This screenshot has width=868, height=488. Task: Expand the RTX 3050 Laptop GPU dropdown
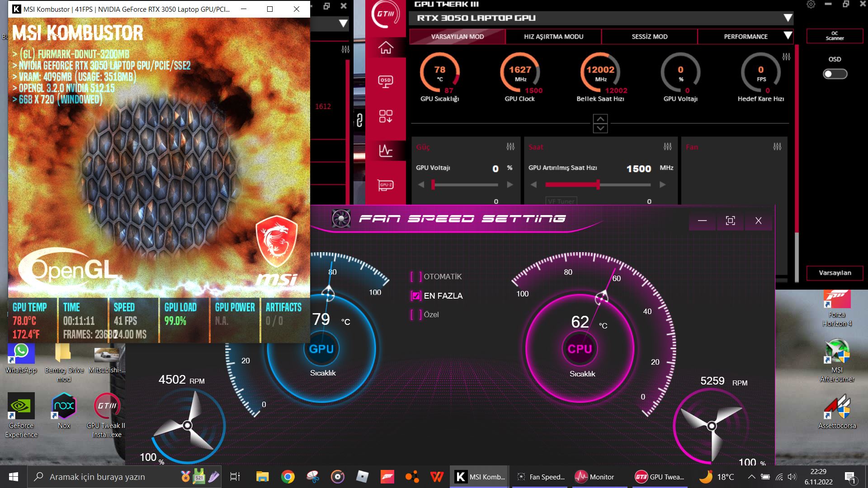788,18
